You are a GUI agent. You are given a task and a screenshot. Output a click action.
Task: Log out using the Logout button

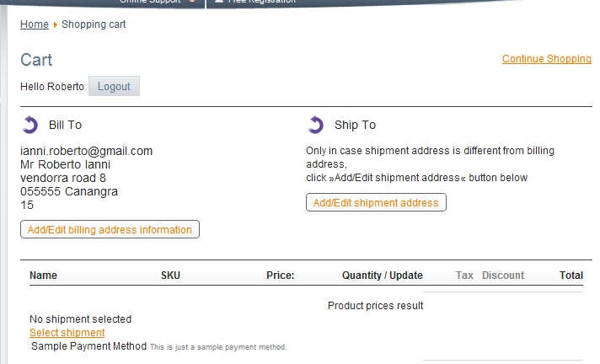click(x=114, y=86)
